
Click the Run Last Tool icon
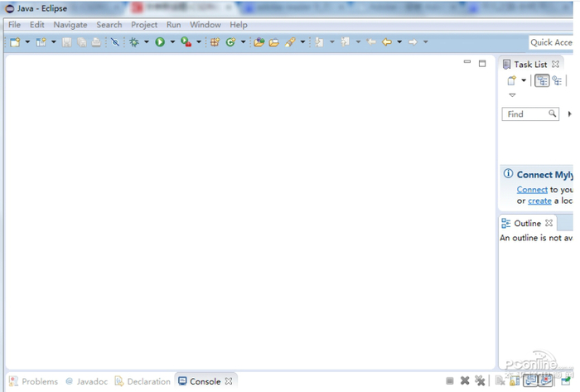click(x=186, y=42)
